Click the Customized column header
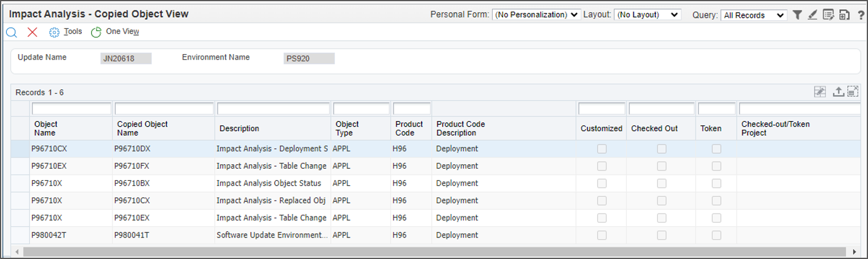Screen dimensions: 868x259 point(602,129)
